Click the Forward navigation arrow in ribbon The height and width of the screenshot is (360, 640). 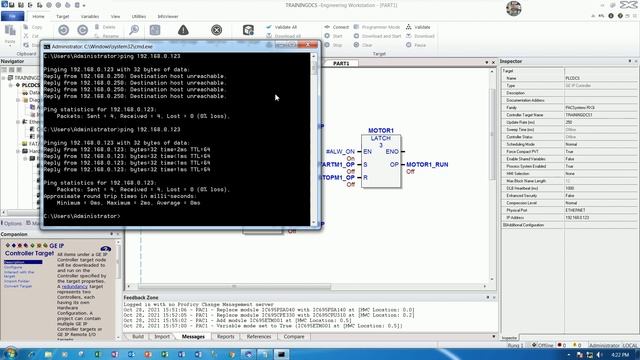coord(82,30)
